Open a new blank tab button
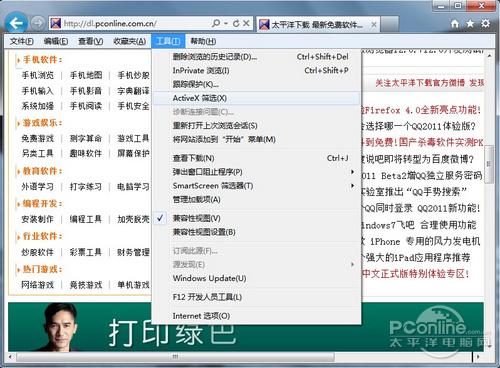 tap(389, 24)
